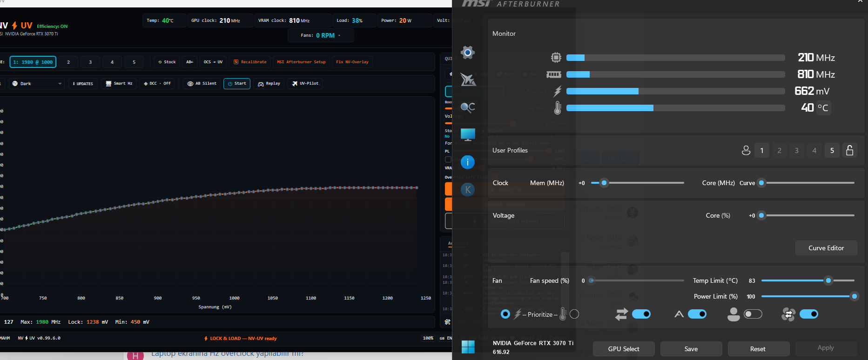Open Afterburner settings gear icon

(468, 52)
